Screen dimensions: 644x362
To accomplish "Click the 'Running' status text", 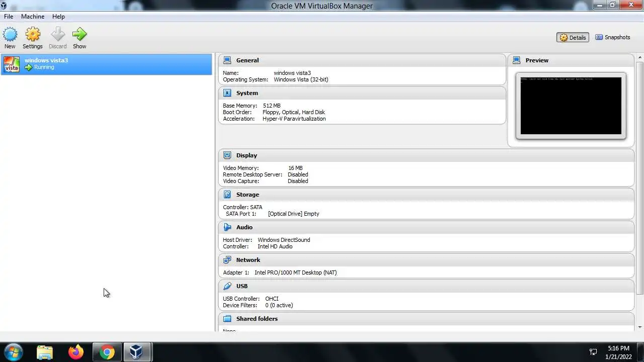I will coord(44,67).
